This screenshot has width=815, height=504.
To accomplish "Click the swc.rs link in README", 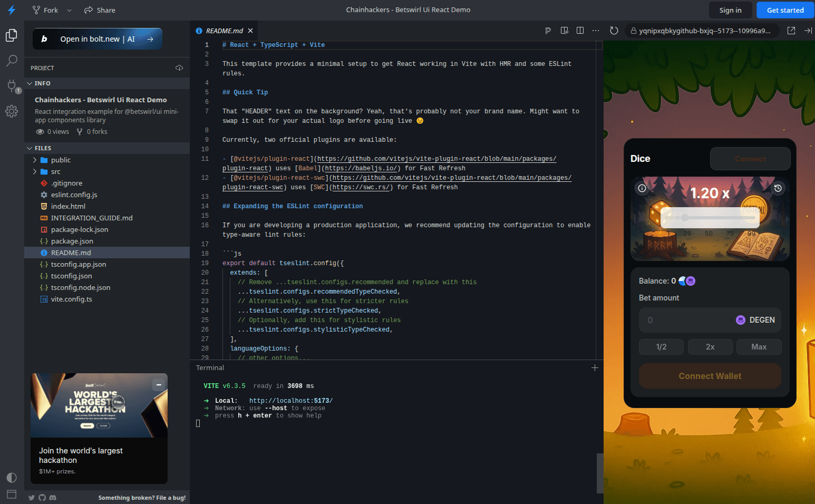I will pos(361,187).
